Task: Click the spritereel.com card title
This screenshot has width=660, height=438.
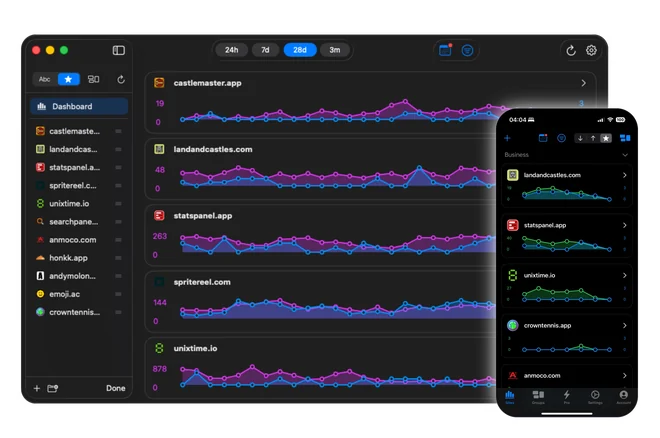Action: click(x=202, y=282)
